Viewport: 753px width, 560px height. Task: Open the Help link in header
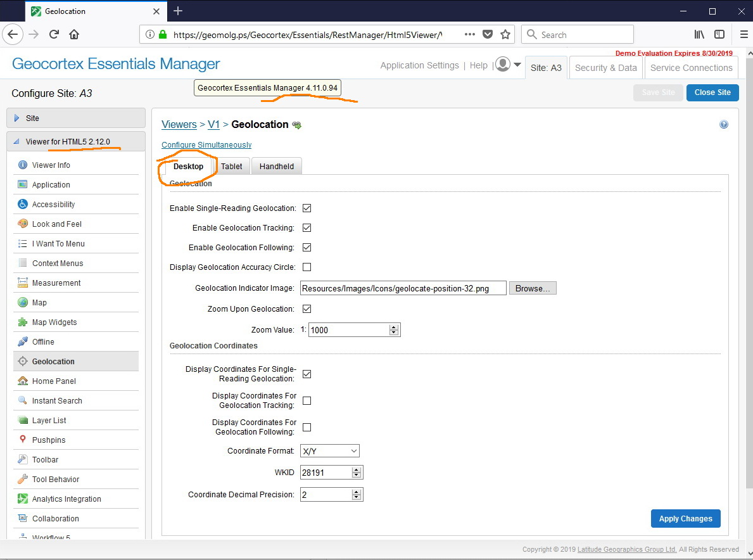coord(478,65)
